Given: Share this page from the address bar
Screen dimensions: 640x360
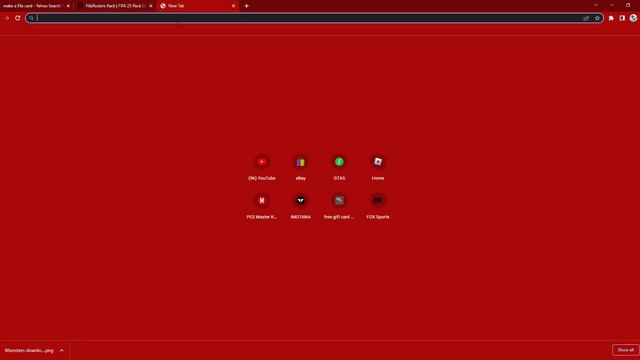Looking at the screenshot, I should click(x=586, y=18).
